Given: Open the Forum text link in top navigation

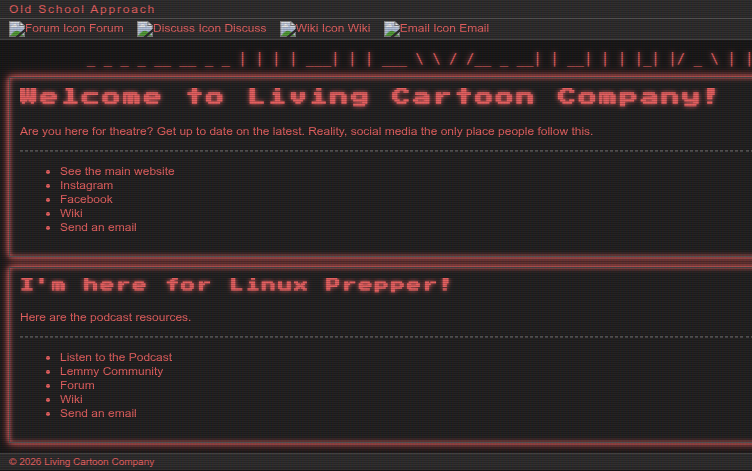Looking at the screenshot, I should click(106, 28).
